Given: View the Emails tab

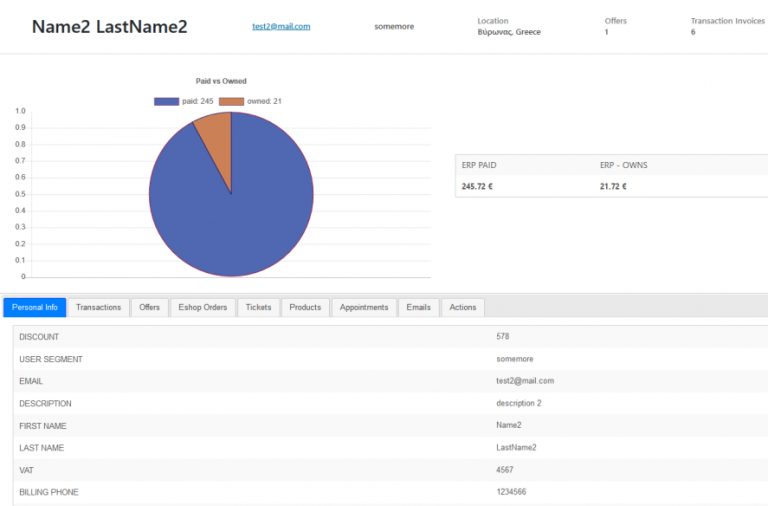Looking at the screenshot, I should (x=418, y=307).
